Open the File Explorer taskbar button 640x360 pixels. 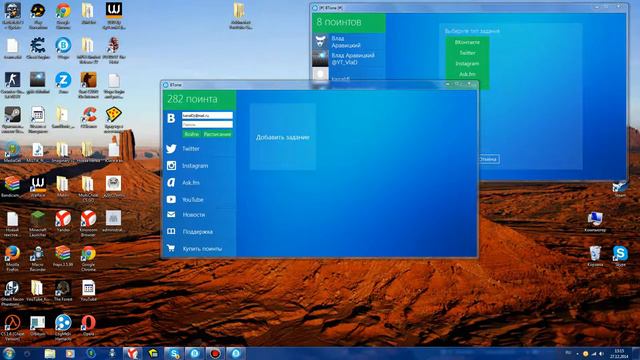(50, 353)
